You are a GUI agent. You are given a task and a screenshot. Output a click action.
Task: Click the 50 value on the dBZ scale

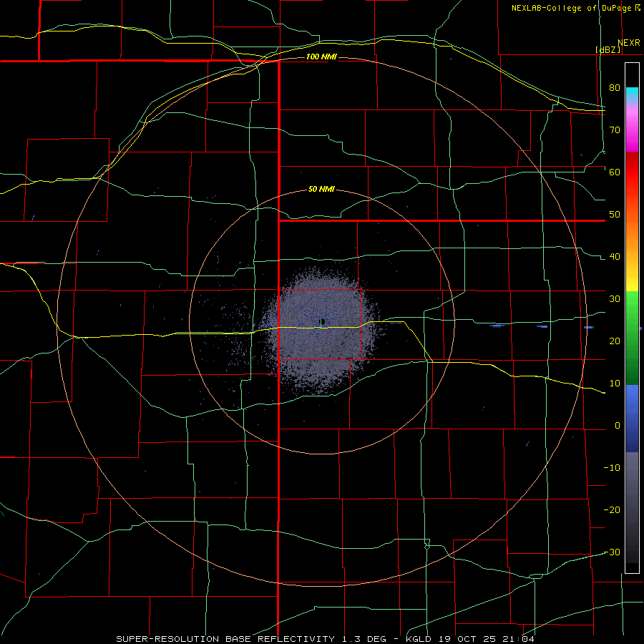pos(615,215)
